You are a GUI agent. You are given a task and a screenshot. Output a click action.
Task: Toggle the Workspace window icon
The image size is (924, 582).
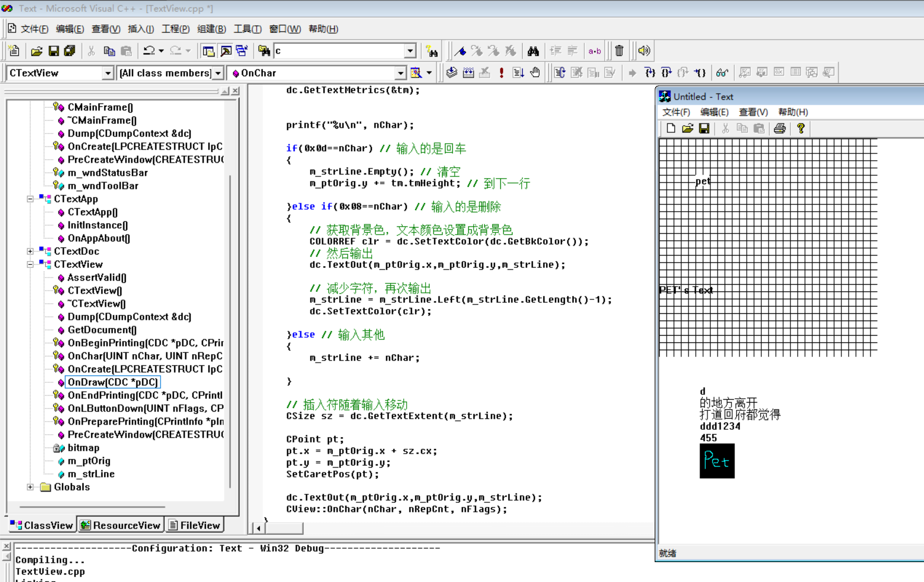209,50
